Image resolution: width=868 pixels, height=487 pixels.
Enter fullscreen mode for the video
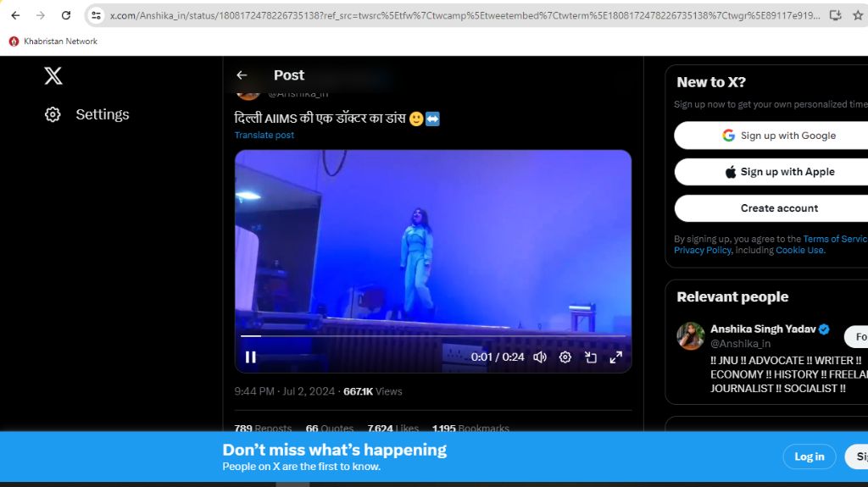(x=616, y=357)
